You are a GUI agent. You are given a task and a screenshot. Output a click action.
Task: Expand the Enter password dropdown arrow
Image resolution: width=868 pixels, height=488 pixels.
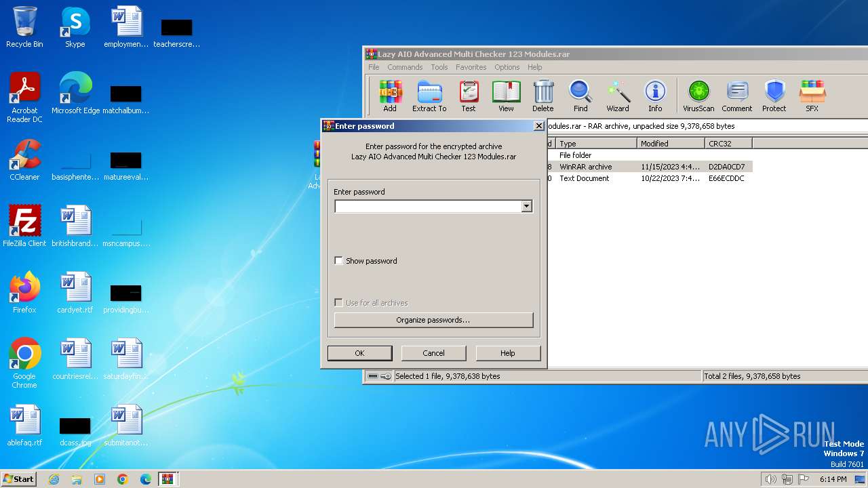click(x=526, y=207)
